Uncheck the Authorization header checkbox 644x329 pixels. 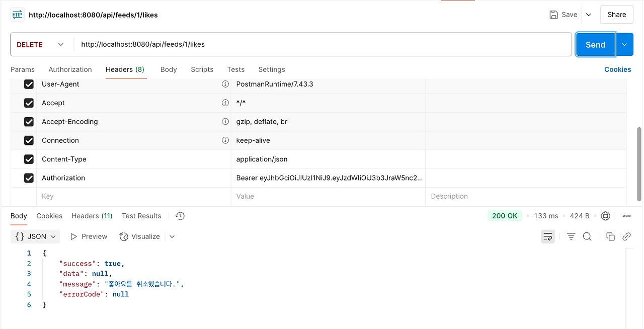(29, 178)
